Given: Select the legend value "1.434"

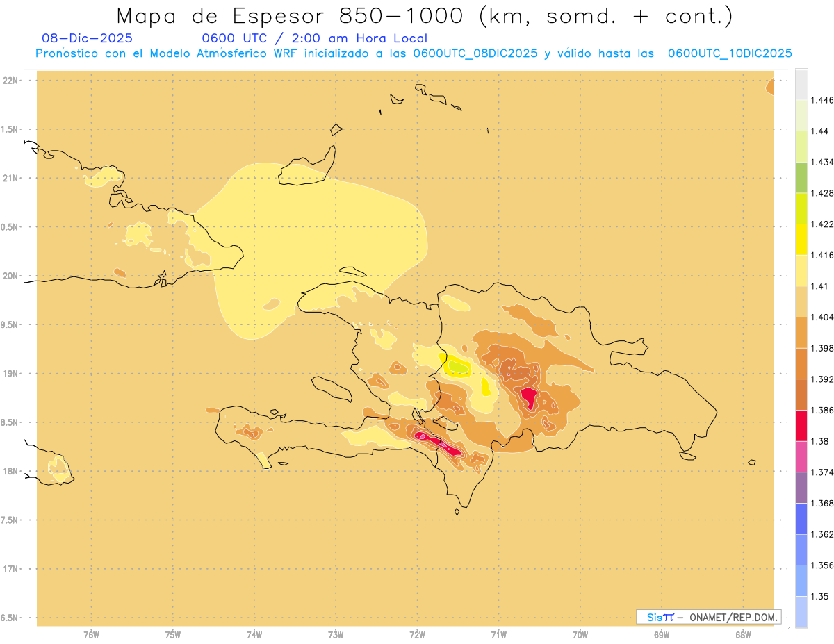Looking at the screenshot, I should click(x=823, y=163).
